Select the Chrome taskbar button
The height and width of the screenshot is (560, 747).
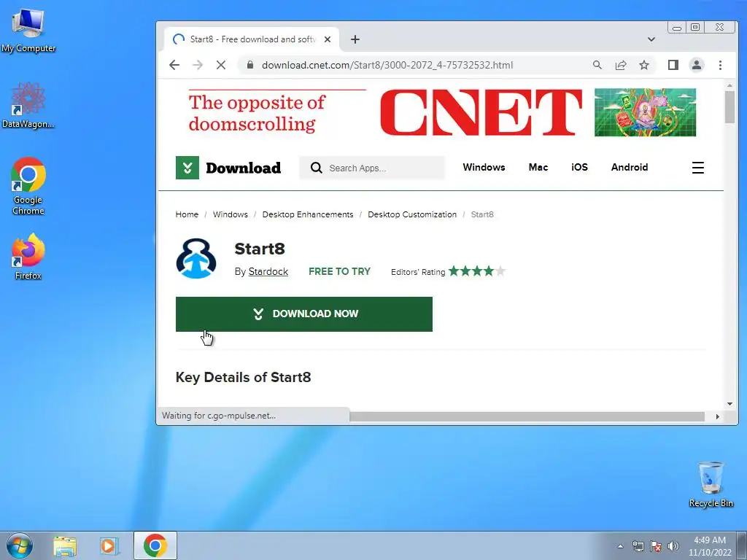155,545
